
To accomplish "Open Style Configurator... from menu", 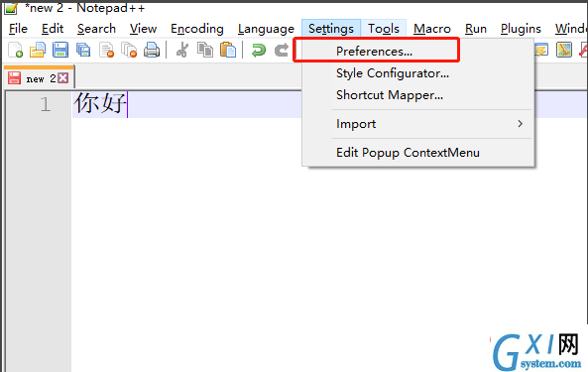I will (x=418, y=73).
